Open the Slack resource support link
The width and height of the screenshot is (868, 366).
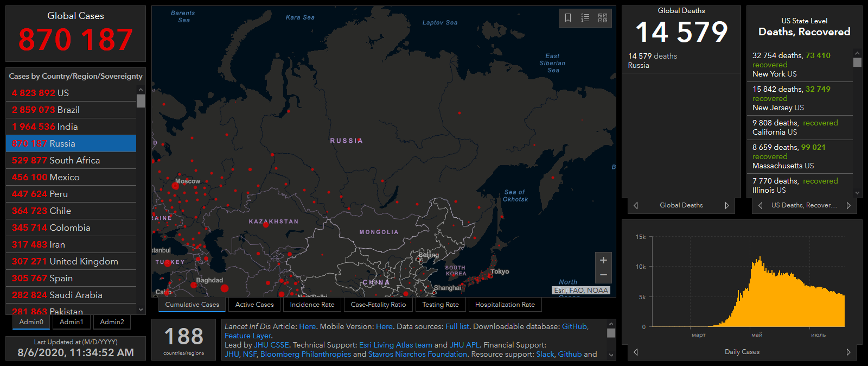(545, 354)
